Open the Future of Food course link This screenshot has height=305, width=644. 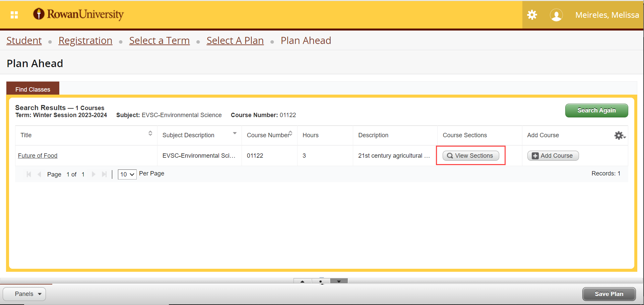click(38, 156)
